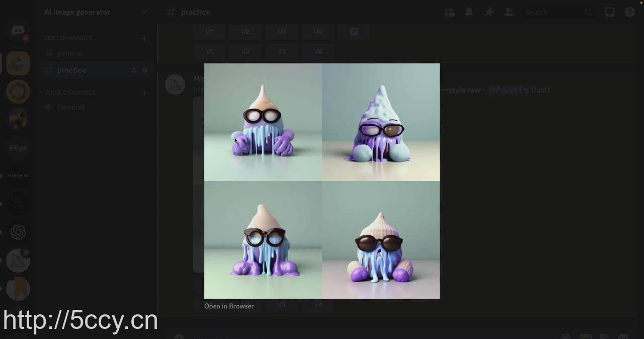Open the Inbox icon in the top bar

pyautogui.click(x=610, y=12)
